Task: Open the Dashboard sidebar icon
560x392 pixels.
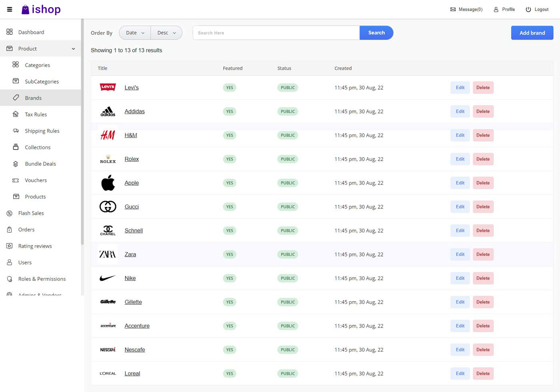Action: [10, 32]
